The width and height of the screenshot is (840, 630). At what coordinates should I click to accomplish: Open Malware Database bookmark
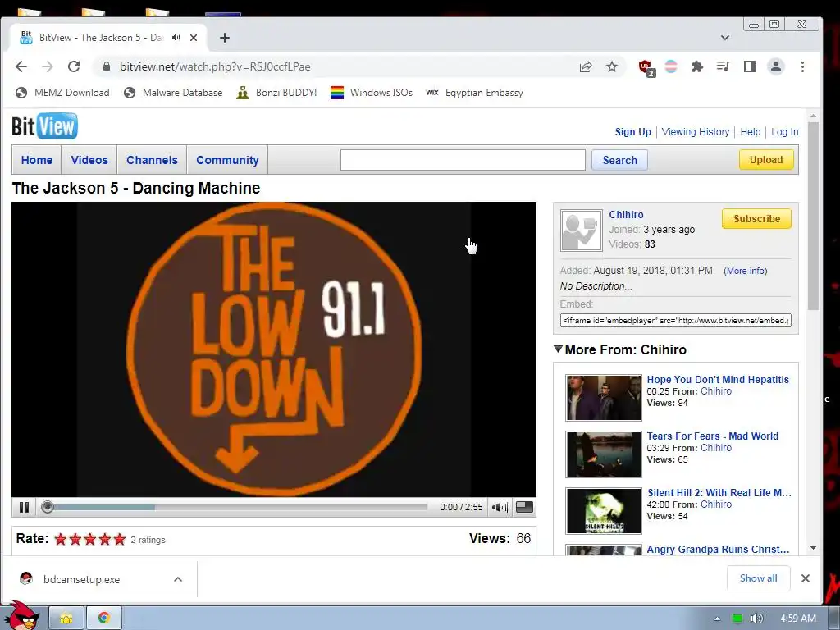173,93
